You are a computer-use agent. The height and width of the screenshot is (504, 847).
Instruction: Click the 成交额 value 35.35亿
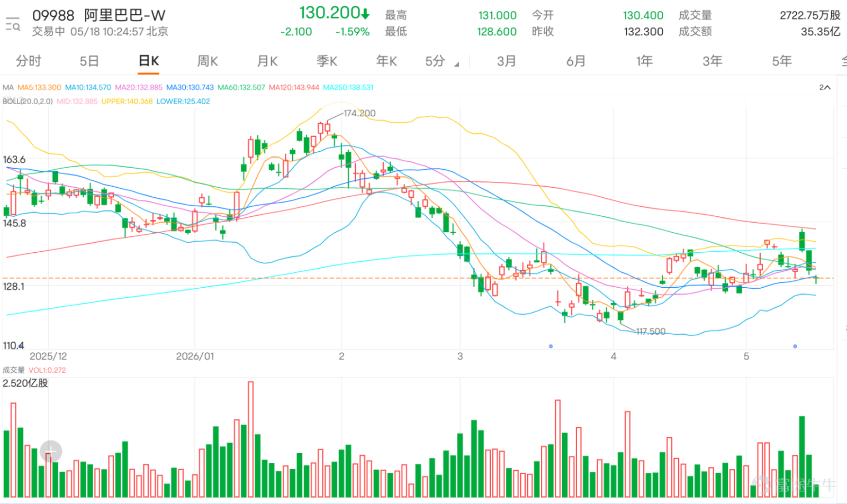coord(821,32)
